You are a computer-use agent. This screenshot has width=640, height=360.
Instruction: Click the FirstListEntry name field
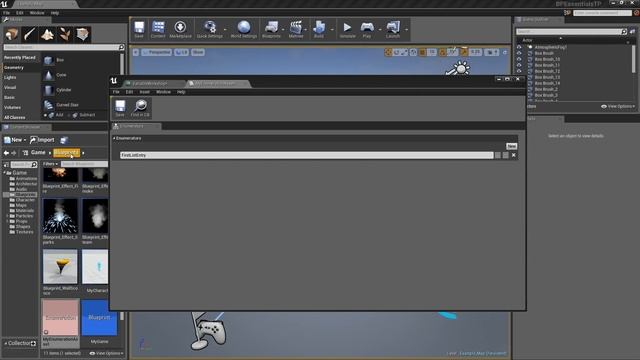tap(307, 155)
